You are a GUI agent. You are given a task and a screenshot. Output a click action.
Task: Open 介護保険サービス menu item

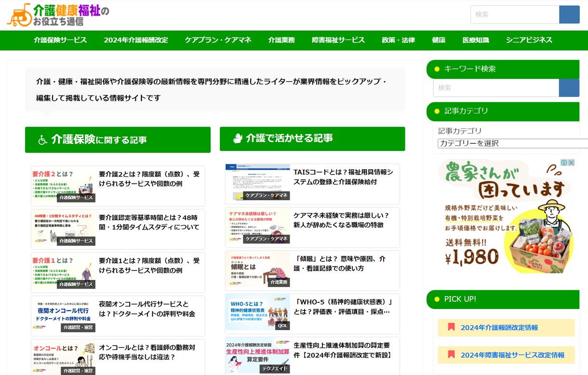tap(60, 40)
